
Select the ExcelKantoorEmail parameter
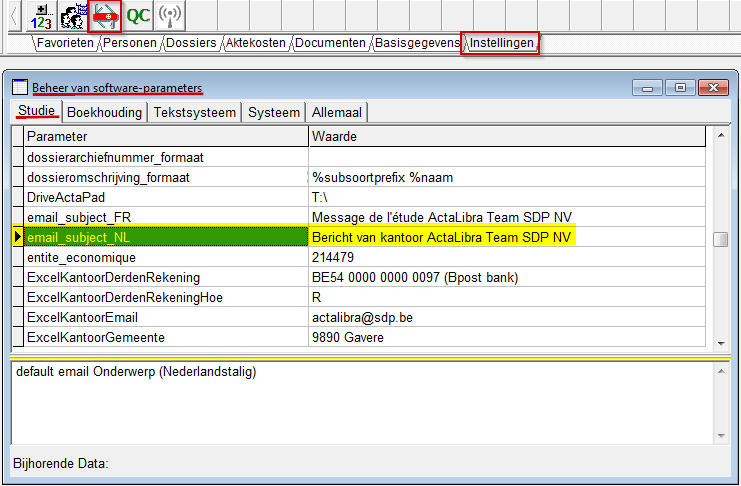[x=166, y=317]
